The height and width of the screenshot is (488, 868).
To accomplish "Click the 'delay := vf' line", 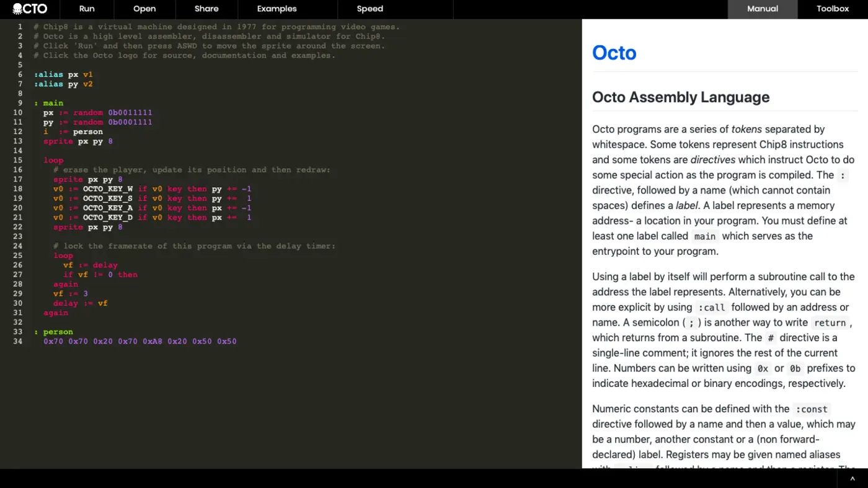I will [x=78, y=303].
